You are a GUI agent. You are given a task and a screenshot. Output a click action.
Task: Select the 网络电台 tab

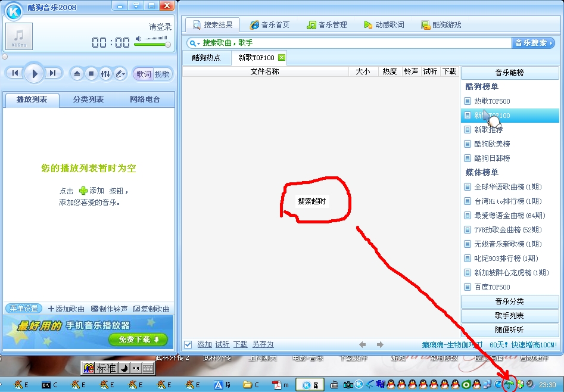coord(145,99)
